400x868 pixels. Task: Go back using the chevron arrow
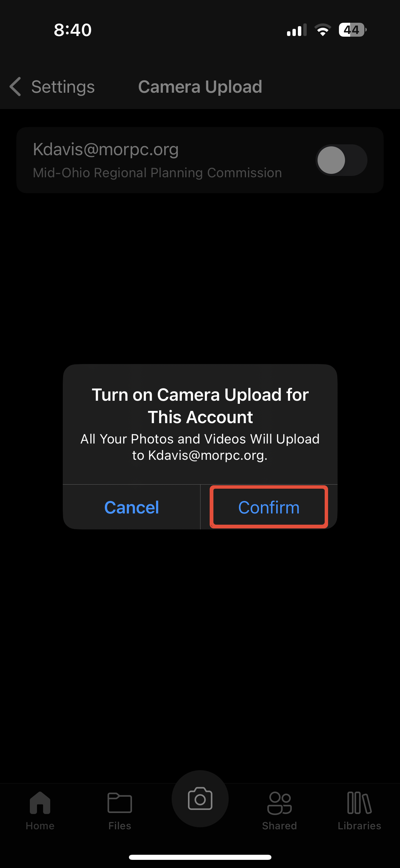(15, 87)
